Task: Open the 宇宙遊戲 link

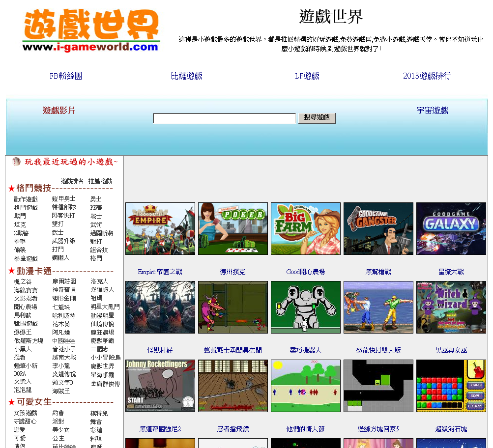Action: pyautogui.click(x=432, y=110)
